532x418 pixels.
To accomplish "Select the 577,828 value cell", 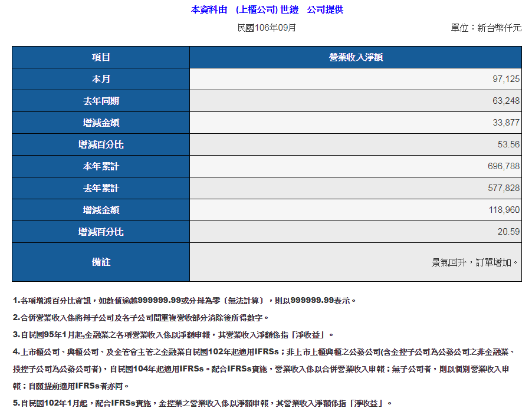I will (504, 188).
